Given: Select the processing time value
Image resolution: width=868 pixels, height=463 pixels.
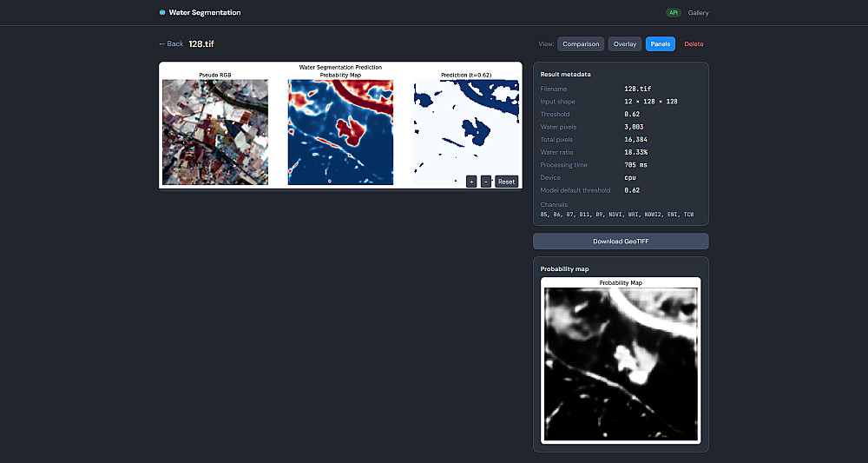Looking at the screenshot, I should pyautogui.click(x=635, y=165).
